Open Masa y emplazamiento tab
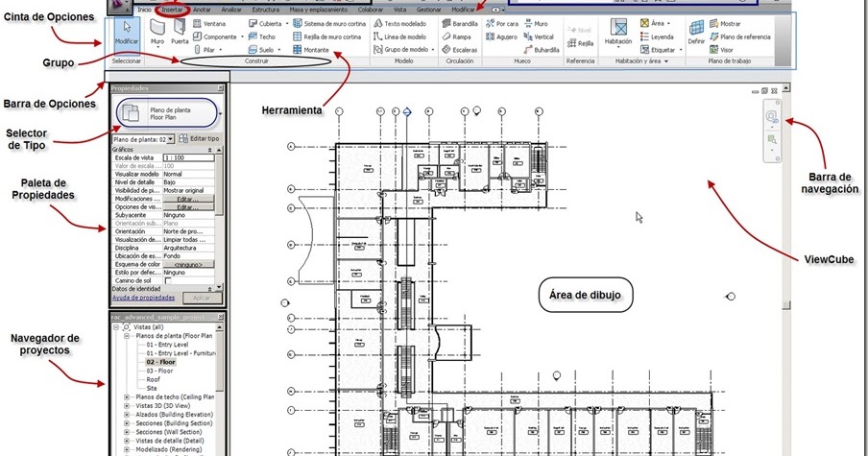Image resolution: width=868 pixels, height=456 pixels. [x=319, y=10]
